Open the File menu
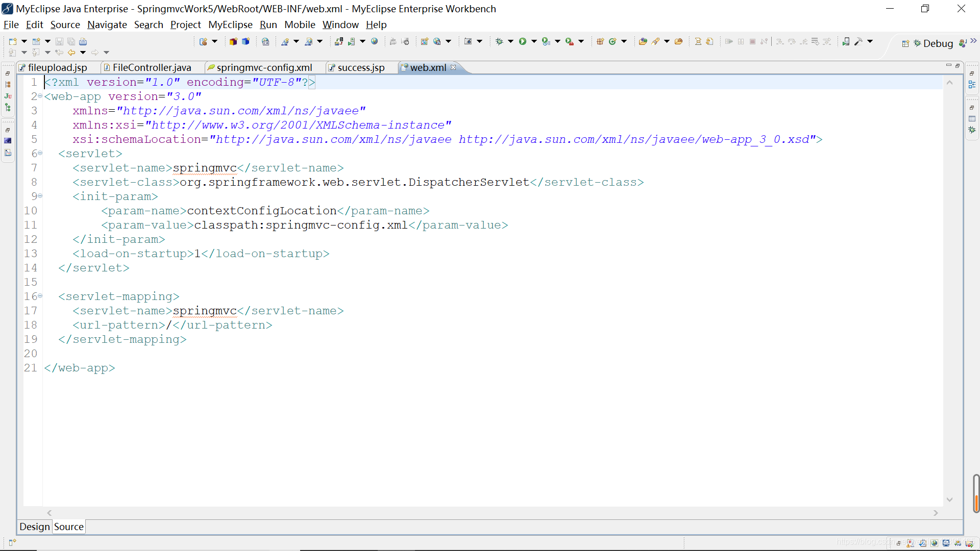This screenshot has width=980, height=551. pyautogui.click(x=11, y=24)
